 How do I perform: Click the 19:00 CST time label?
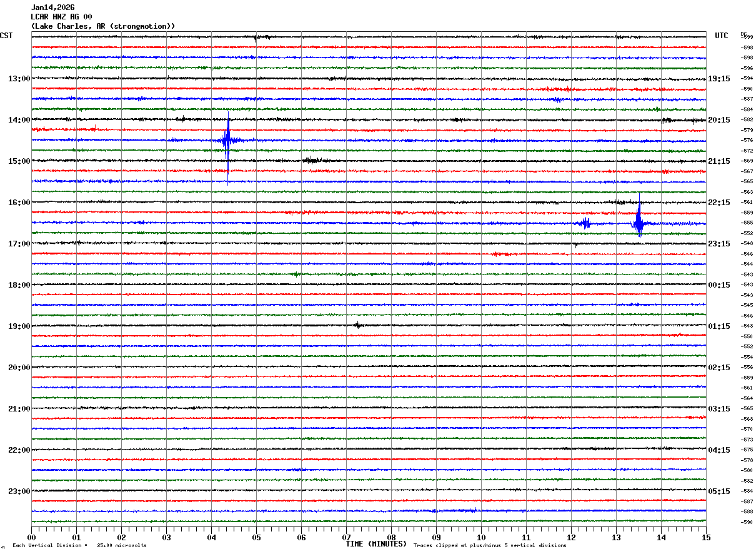19,326
